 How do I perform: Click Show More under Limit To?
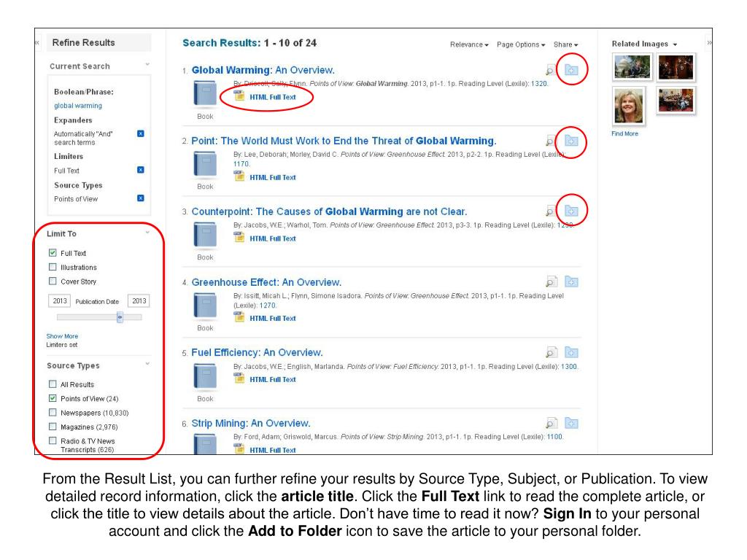coord(63,336)
